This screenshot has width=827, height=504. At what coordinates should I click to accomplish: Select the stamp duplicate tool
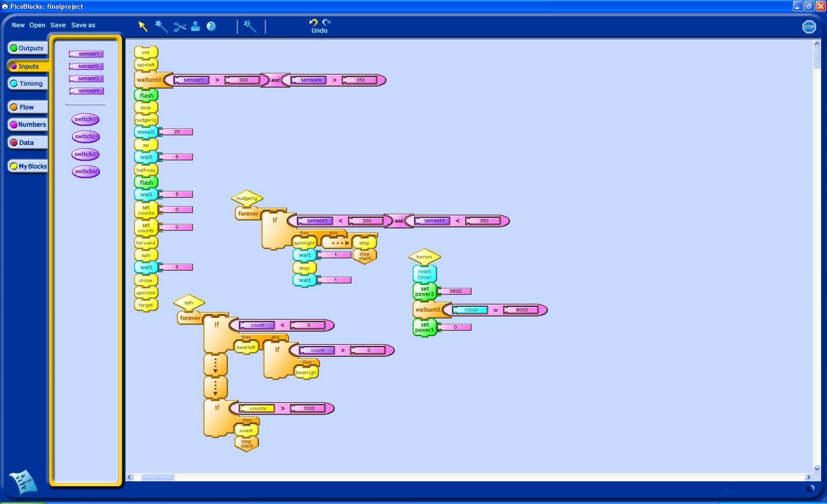195,26
